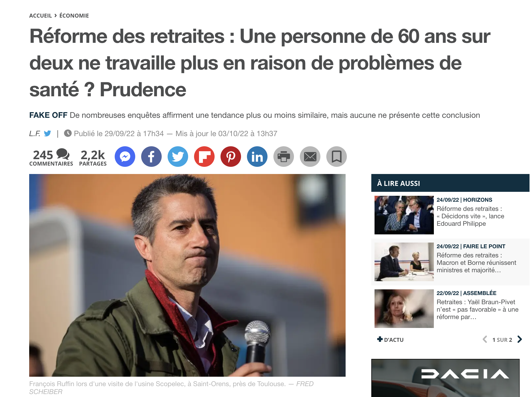Pin the article using the Pinterest icon

[231, 157]
